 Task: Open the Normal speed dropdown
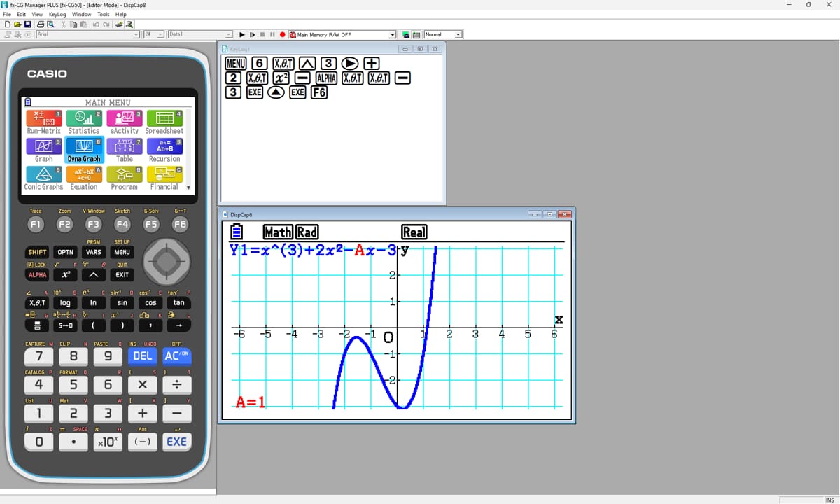point(458,34)
